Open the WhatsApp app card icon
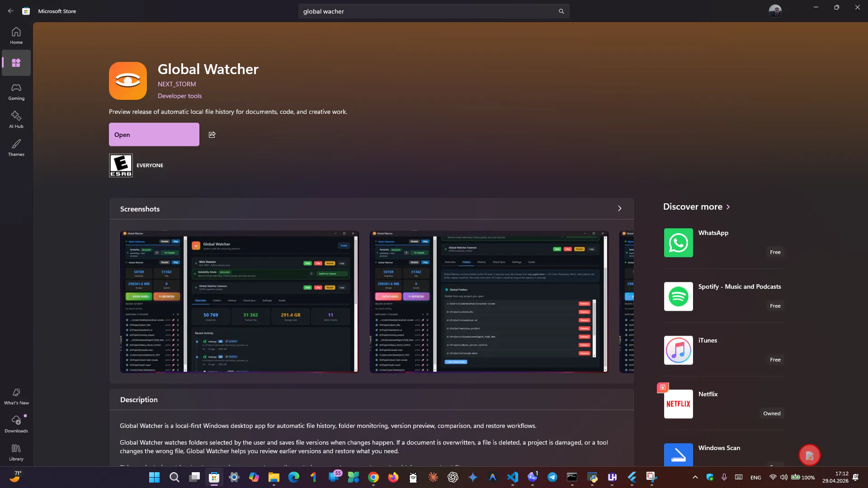 (x=678, y=243)
